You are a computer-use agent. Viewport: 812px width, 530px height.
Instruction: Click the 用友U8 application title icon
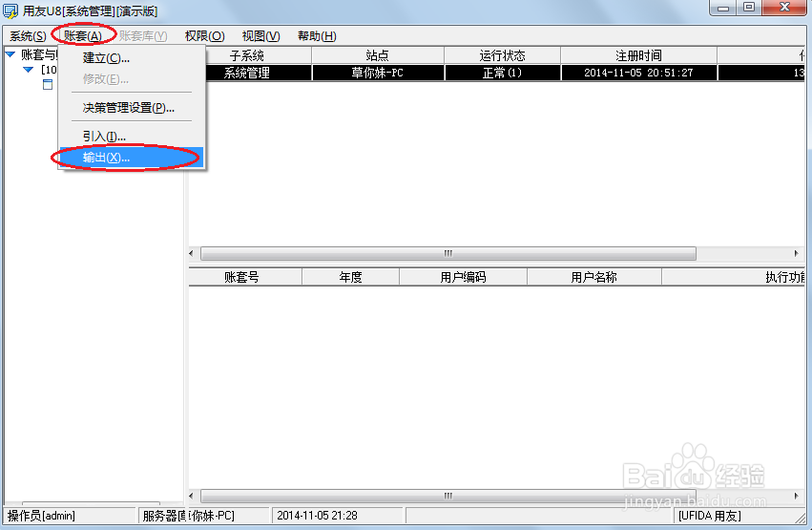[10, 11]
